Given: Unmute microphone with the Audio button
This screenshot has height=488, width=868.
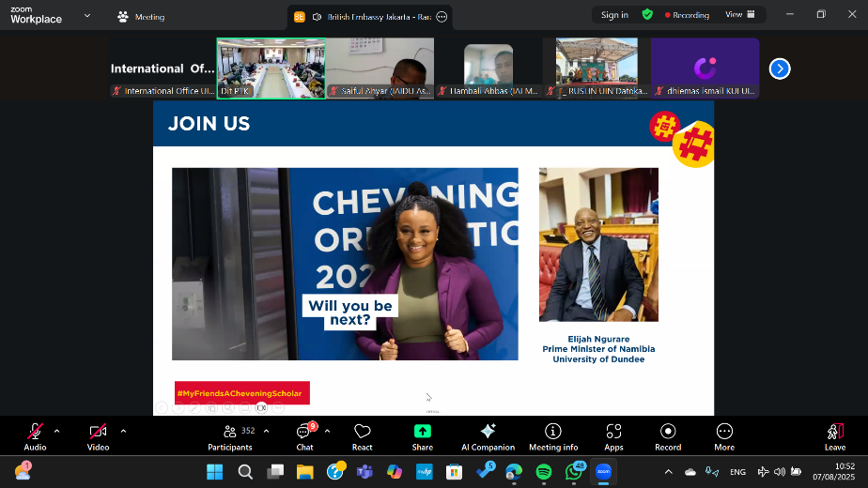Looking at the screenshot, I should click(35, 436).
